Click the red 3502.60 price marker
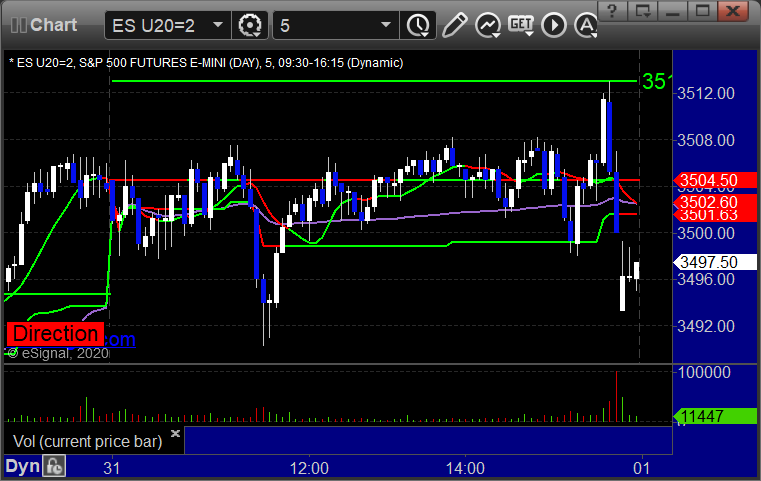 (x=715, y=202)
